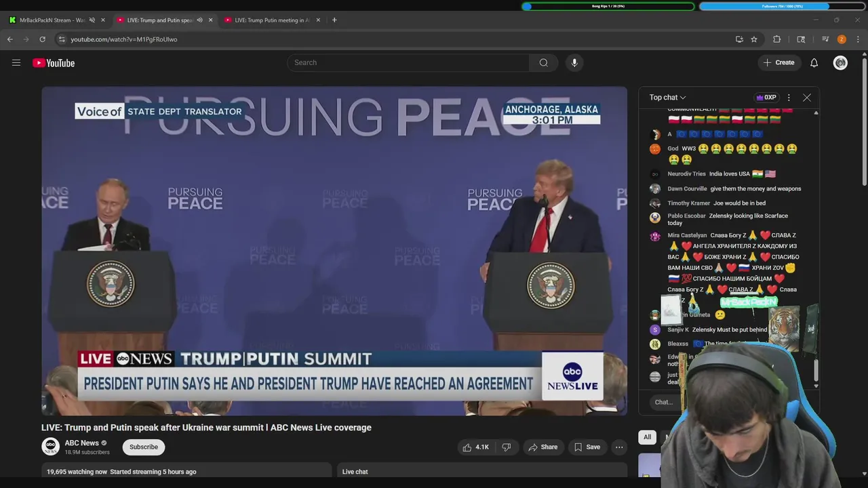Open more actions menu beside Save

click(619, 447)
